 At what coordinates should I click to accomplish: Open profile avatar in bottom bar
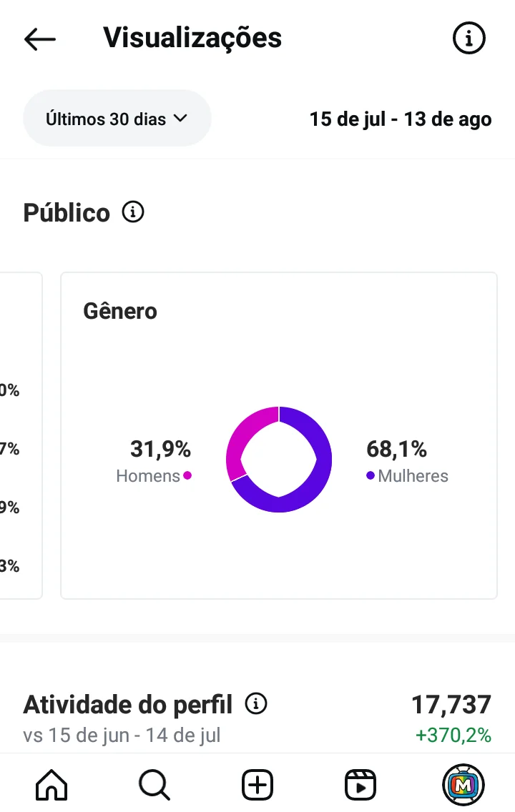coord(463,785)
